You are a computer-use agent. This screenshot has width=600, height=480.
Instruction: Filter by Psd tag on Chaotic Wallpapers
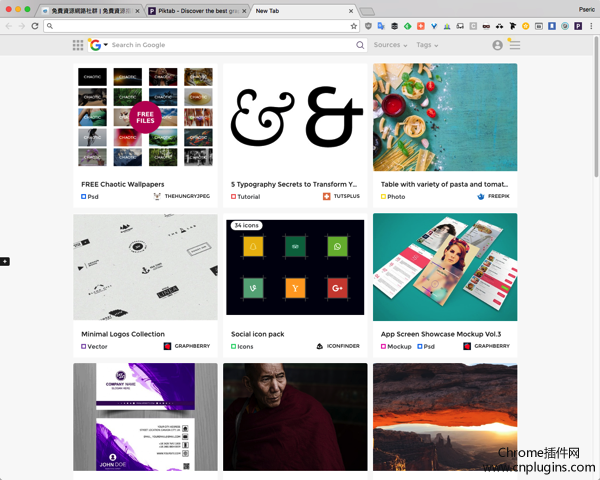[x=90, y=197]
